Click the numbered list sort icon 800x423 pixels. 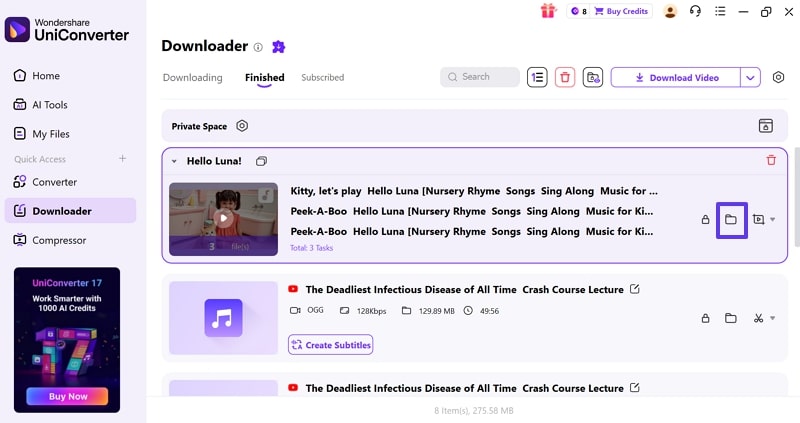(x=537, y=77)
